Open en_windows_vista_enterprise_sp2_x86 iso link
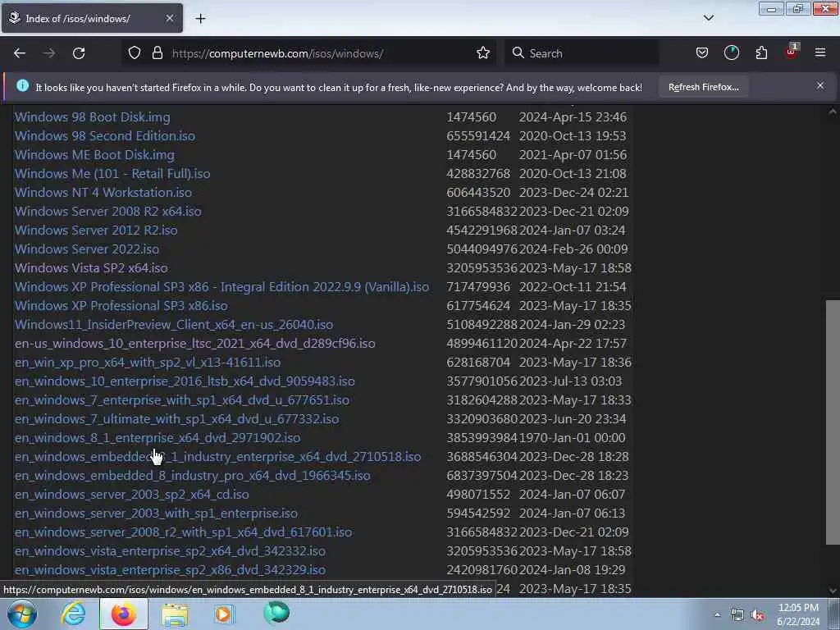 tap(170, 569)
